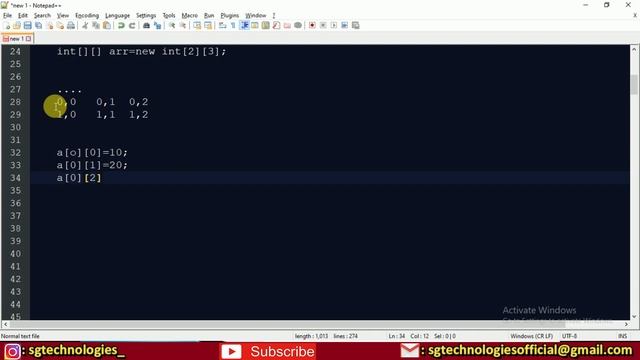This screenshot has width=640, height=360.
Task: Save the file using the Save icon
Action: [x=27, y=25]
